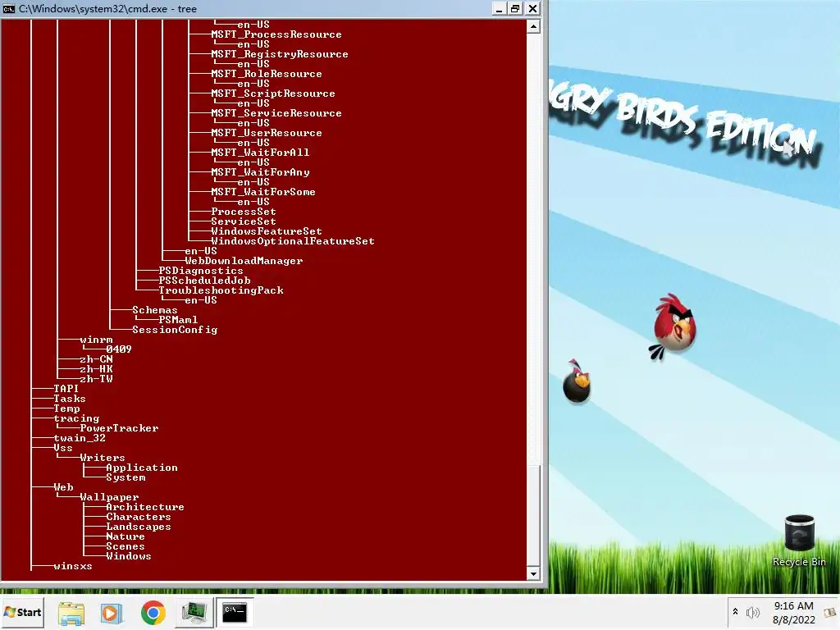Click the TroubleshootingPack entry
This screenshot has height=630, width=840.
(x=221, y=290)
